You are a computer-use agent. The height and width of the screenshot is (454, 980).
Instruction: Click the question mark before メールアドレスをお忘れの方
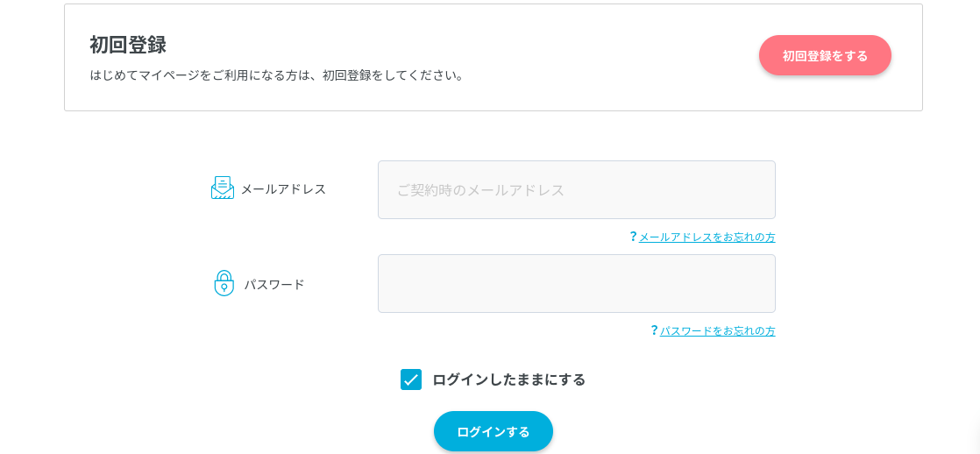pos(633,237)
